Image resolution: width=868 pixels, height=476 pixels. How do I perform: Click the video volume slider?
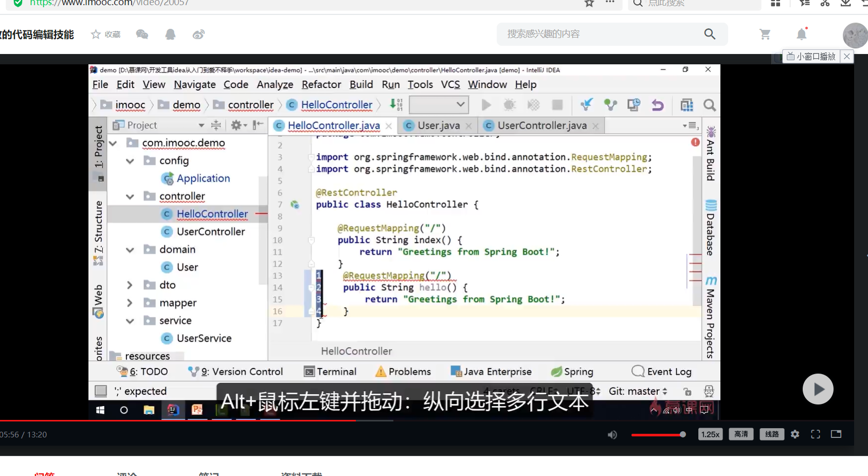pyautogui.click(x=658, y=435)
